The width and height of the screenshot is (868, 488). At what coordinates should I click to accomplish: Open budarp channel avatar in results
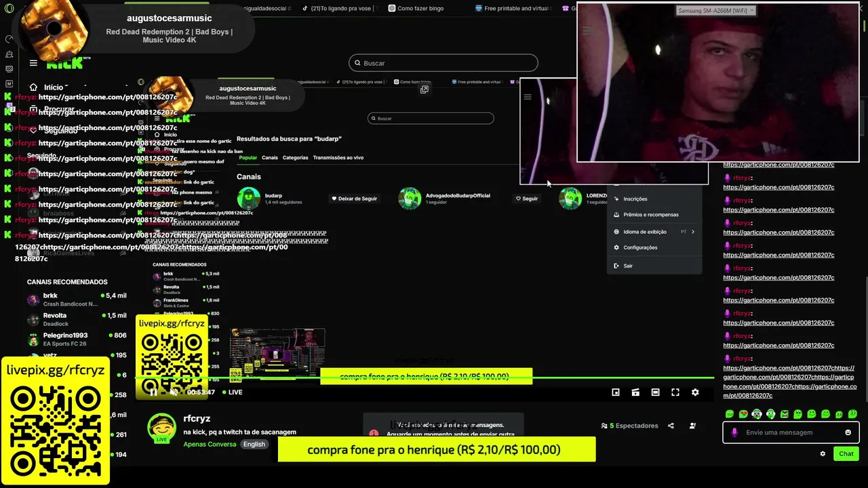248,198
